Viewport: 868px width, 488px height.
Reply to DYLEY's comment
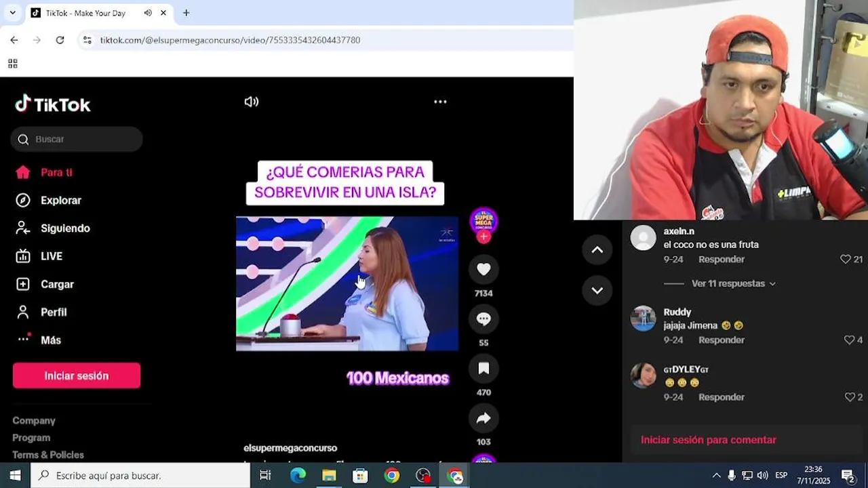coord(722,397)
